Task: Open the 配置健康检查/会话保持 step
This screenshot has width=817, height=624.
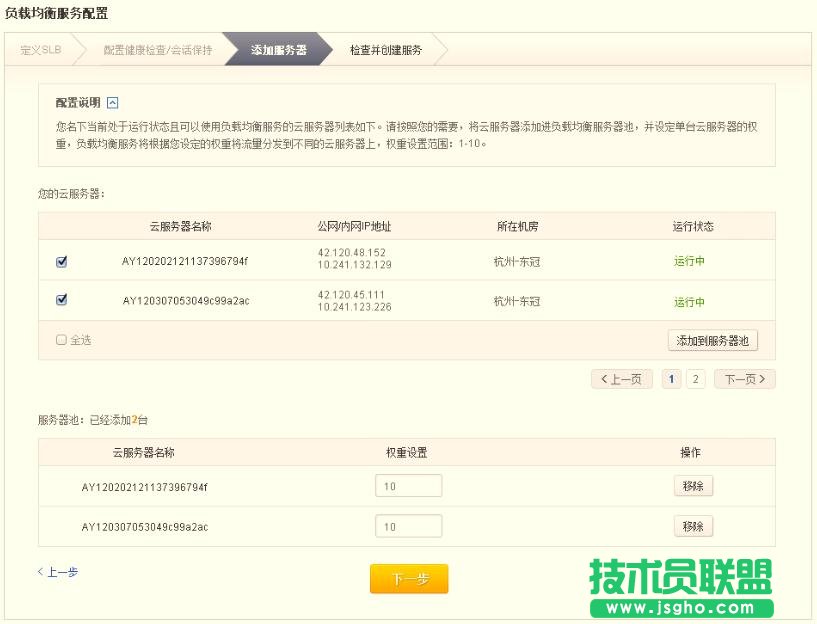Action: click(157, 49)
